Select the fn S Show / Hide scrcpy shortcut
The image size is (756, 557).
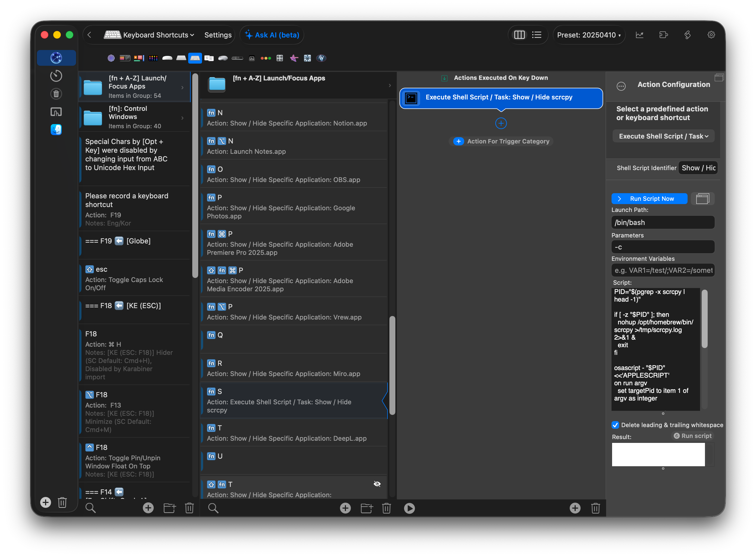pyautogui.click(x=294, y=400)
